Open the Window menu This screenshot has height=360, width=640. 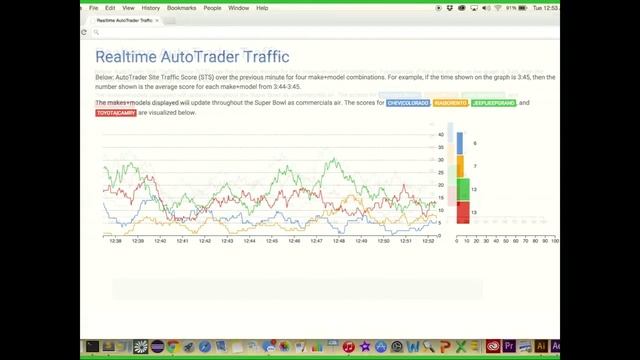[238, 8]
